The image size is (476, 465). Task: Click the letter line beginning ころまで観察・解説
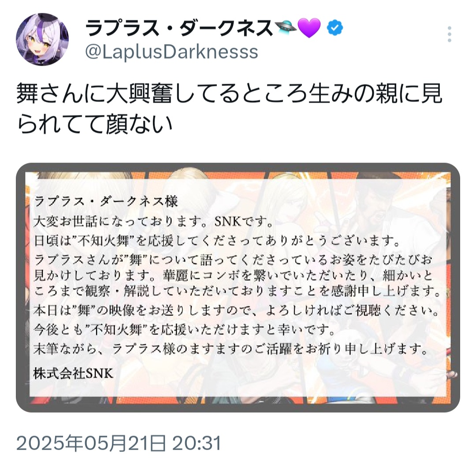237,291
